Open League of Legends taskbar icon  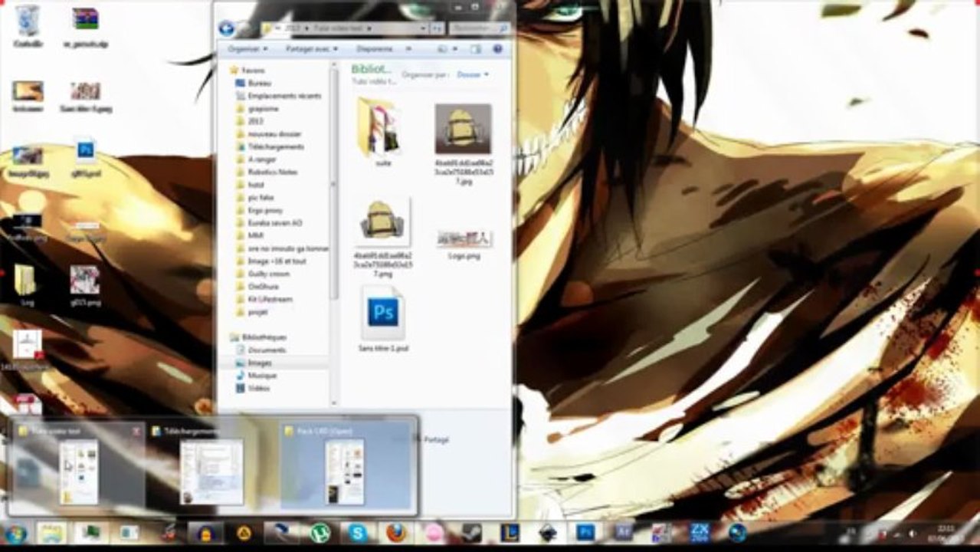click(x=510, y=534)
